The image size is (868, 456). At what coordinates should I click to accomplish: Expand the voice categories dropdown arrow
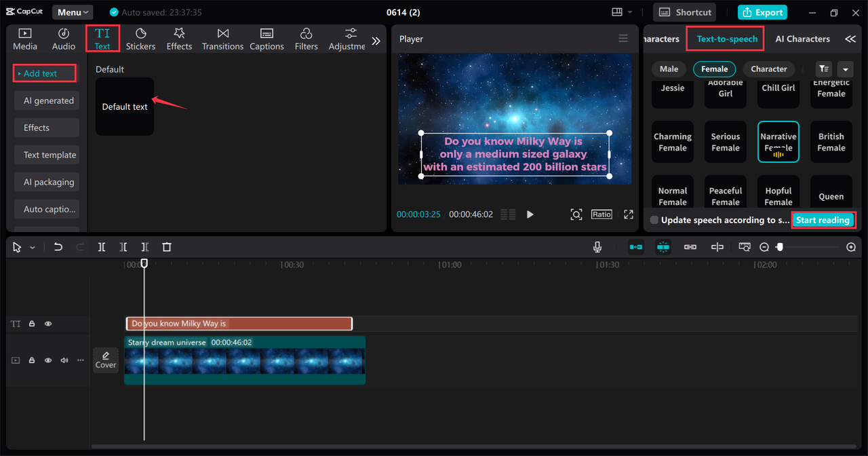[845, 69]
